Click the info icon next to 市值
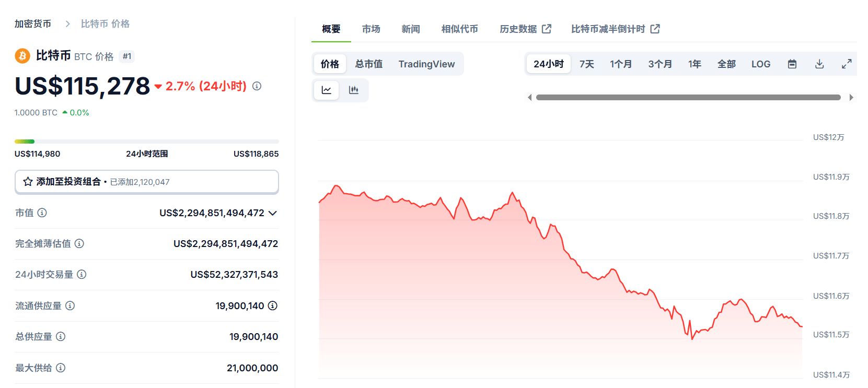Screen dimensions: 868x388 (42, 213)
